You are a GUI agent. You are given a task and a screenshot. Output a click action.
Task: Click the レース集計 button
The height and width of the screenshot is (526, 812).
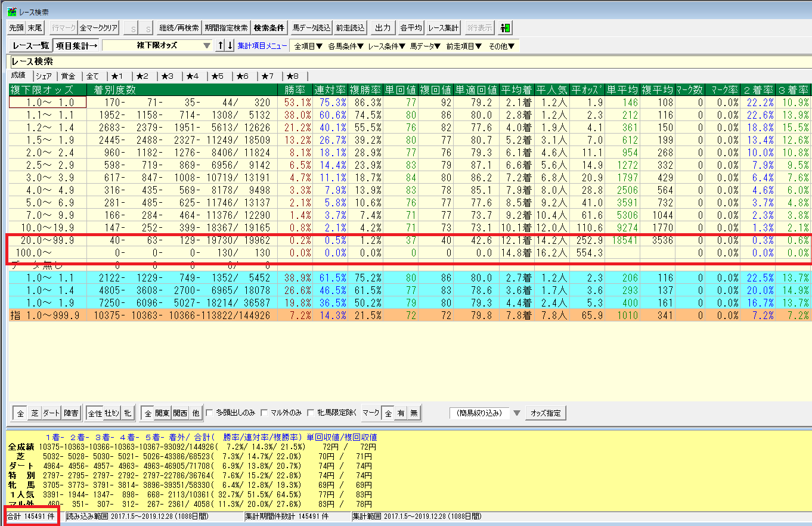[x=444, y=27]
